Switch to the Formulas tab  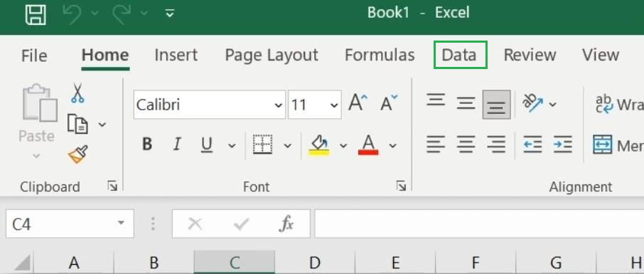380,55
